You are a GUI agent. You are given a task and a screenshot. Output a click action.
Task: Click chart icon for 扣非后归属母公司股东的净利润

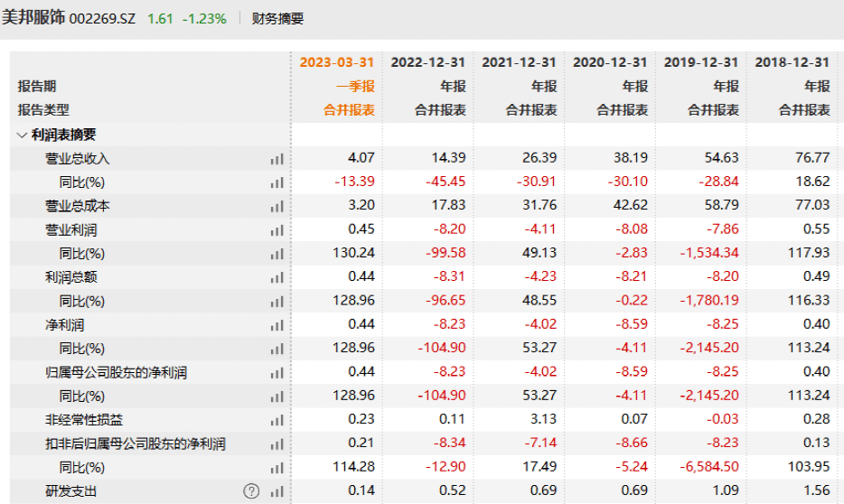pyautogui.click(x=277, y=443)
